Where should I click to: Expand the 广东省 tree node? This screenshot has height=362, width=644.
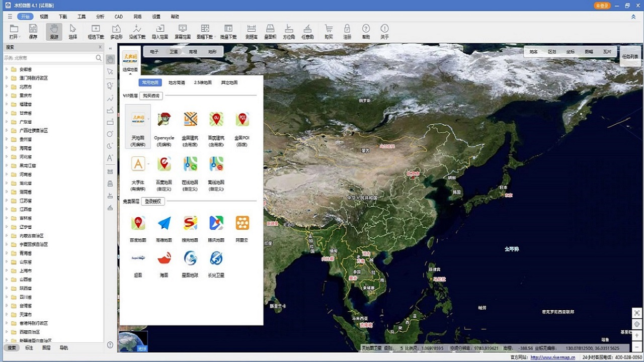pyautogui.click(x=7, y=122)
